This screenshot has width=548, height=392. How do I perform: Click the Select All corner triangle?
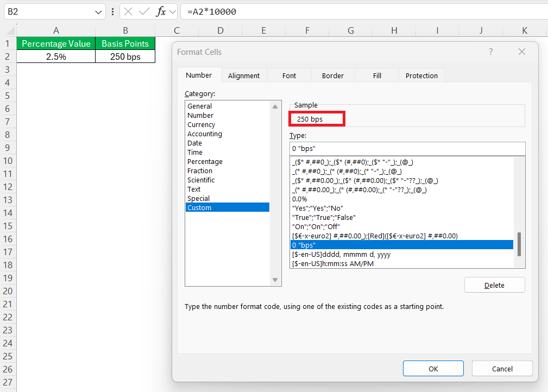(10, 30)
